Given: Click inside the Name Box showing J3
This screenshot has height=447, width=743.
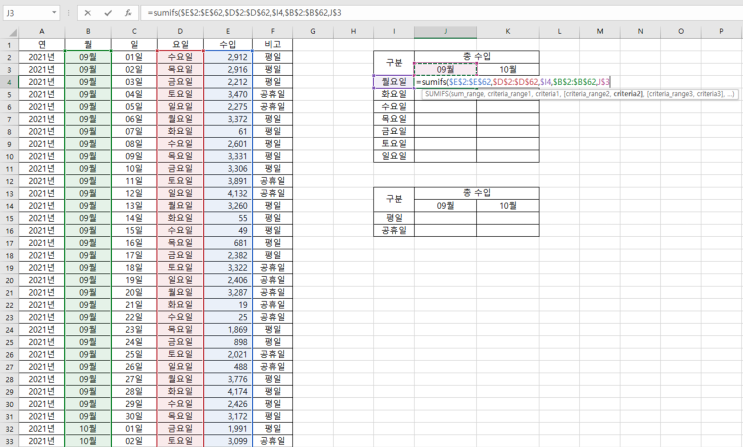Looking at the screenshot, I should click(26, 13).
